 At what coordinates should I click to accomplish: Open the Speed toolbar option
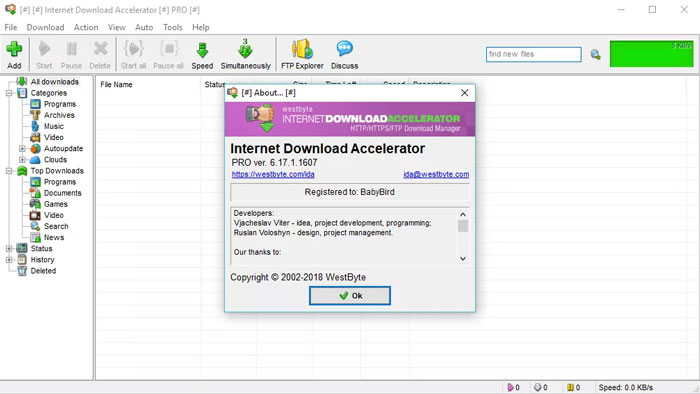[202, 54]
